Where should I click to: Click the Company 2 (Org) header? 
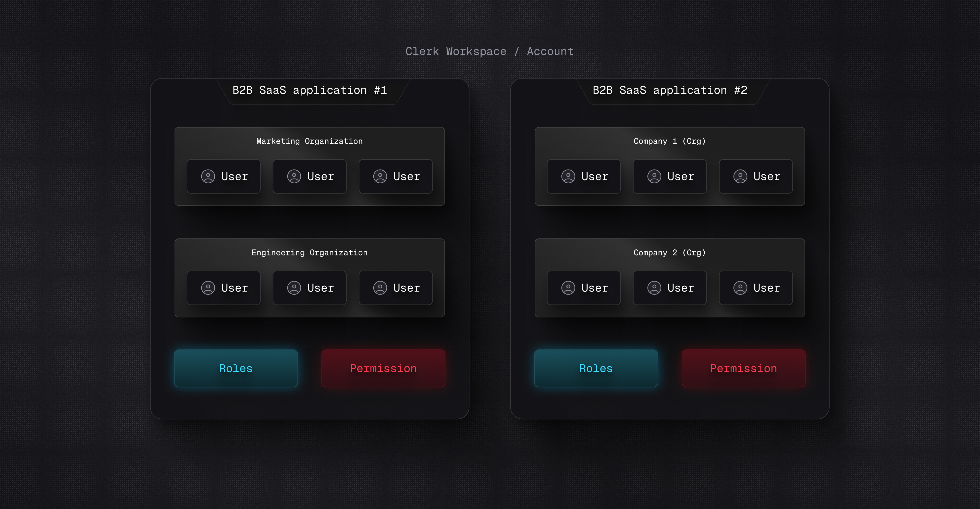670,252
